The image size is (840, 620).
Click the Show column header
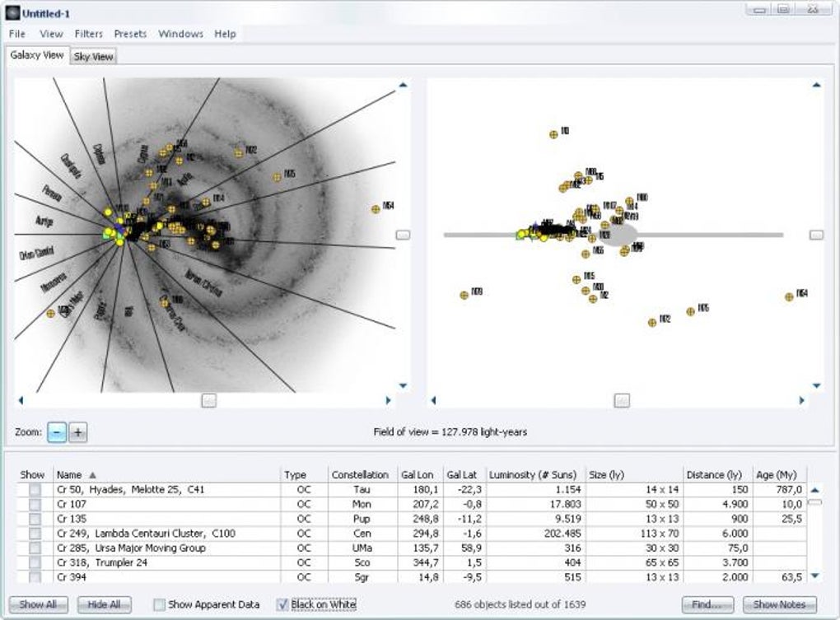[x=33, y=475]
